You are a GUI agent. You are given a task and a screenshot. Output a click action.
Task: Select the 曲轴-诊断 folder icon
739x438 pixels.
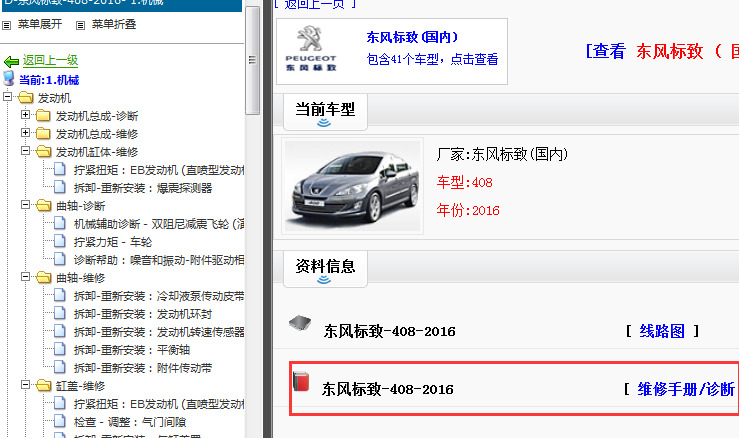click(43, 206)
